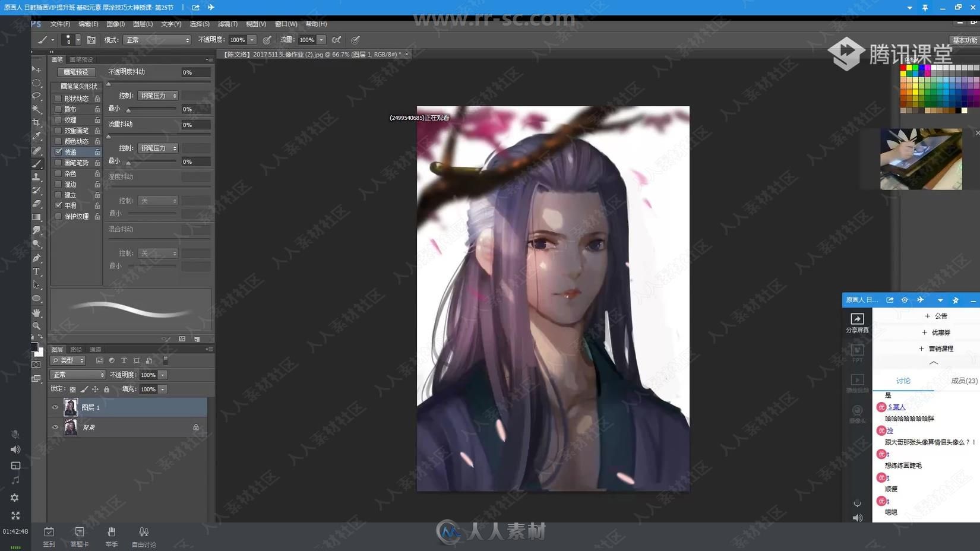This screenshot has height=551, width=980.
Task: Lock transparent pixels on the layer
Action: click(x=72, y=389)
